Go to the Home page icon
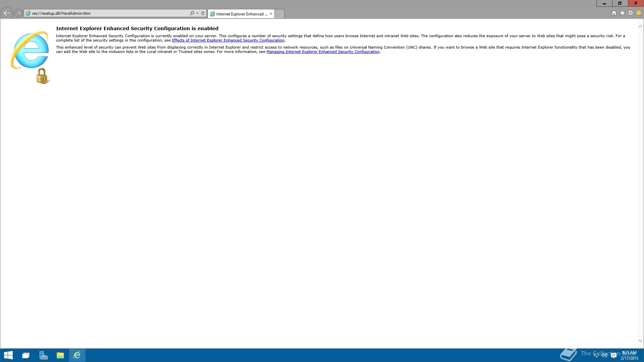This screenshot has height=362, width=644. pyautogui.click(x=614, y=13)
